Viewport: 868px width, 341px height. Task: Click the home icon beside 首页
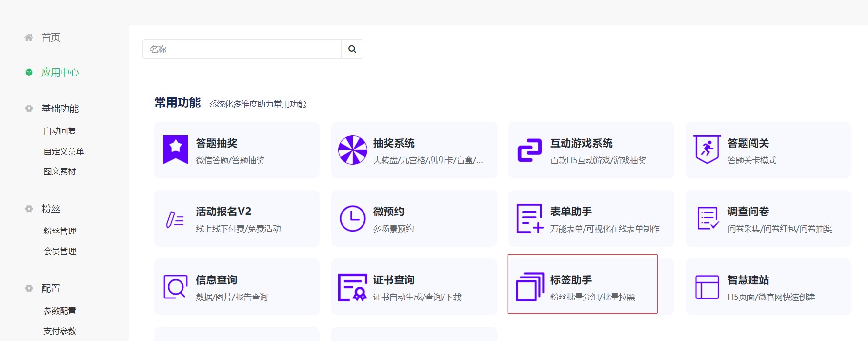(x=29, y=37)
